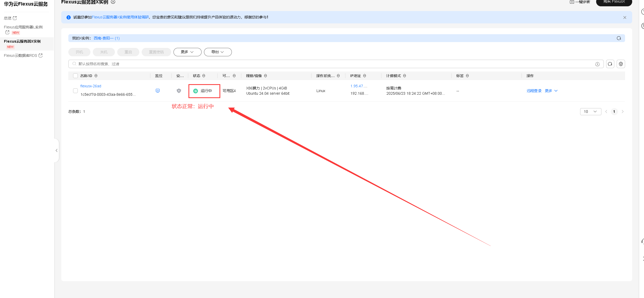The image size is (644, 298).
Task: Click the search box help icon
Action: [597, 64]
